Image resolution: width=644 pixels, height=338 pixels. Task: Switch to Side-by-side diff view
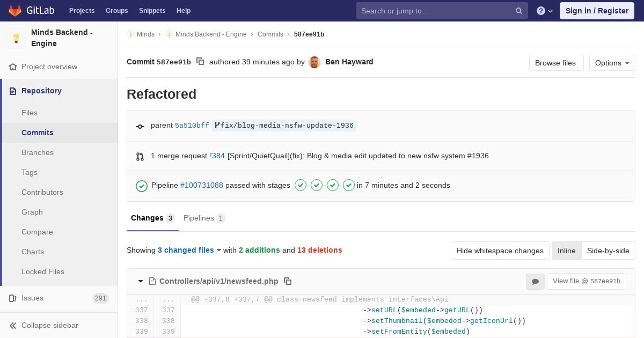pos(608,251)
